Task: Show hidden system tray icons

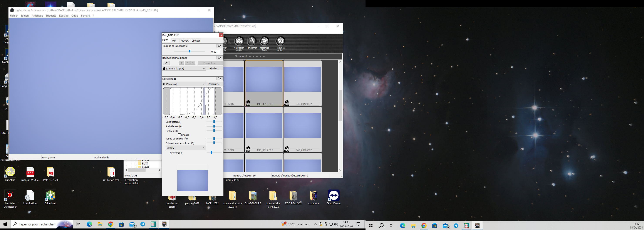Action: 315,224
